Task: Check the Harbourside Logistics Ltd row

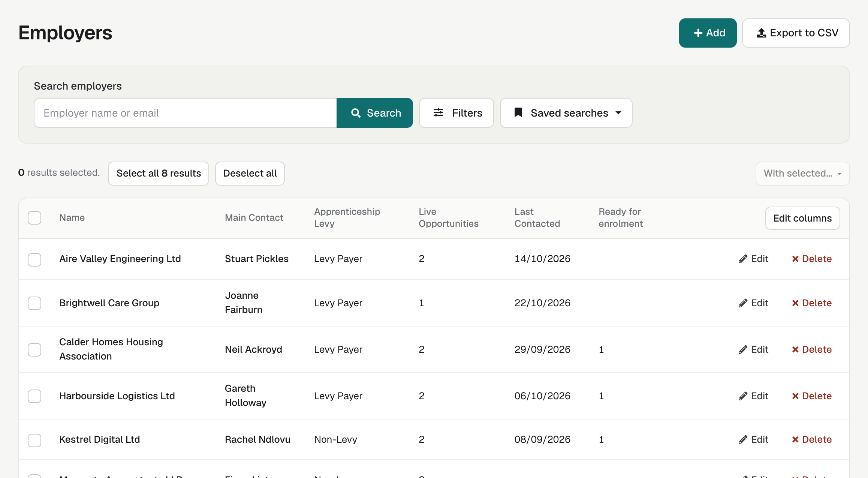Action: (34, 396)
